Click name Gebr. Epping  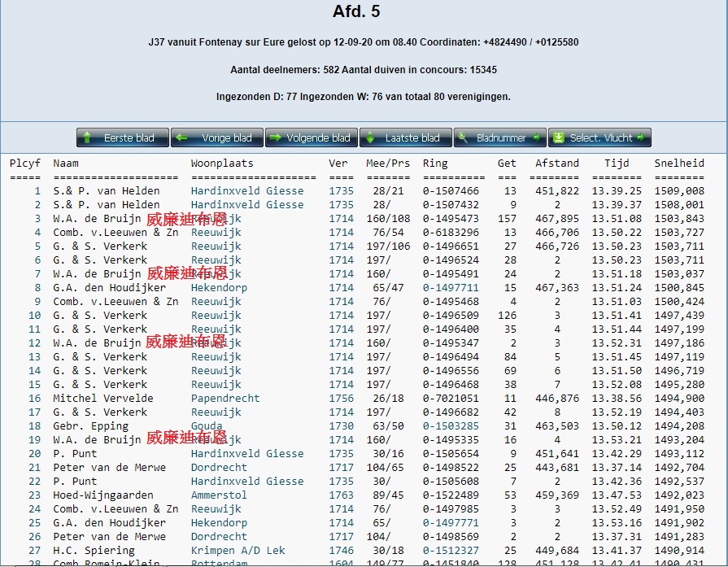[x=90, y=426]
